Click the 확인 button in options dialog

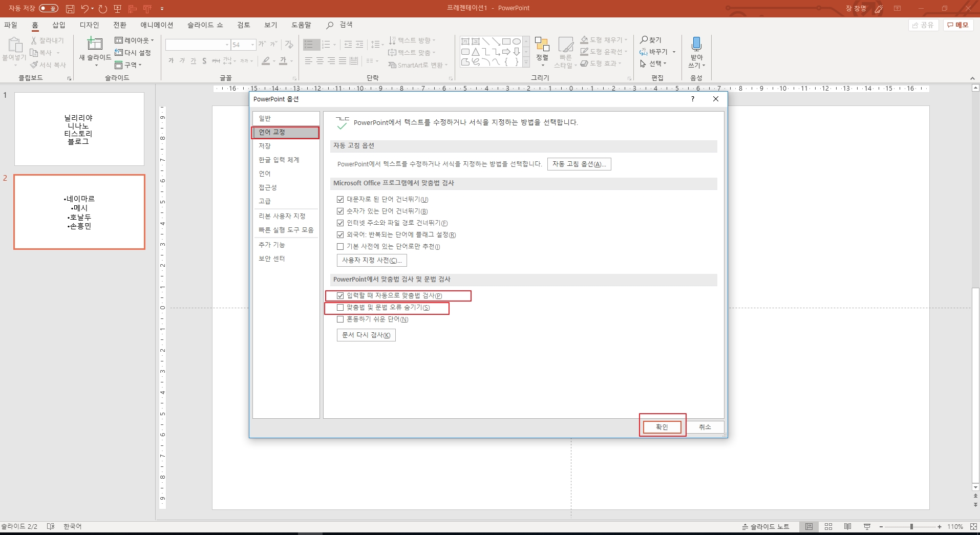click(x=662, y=427)
